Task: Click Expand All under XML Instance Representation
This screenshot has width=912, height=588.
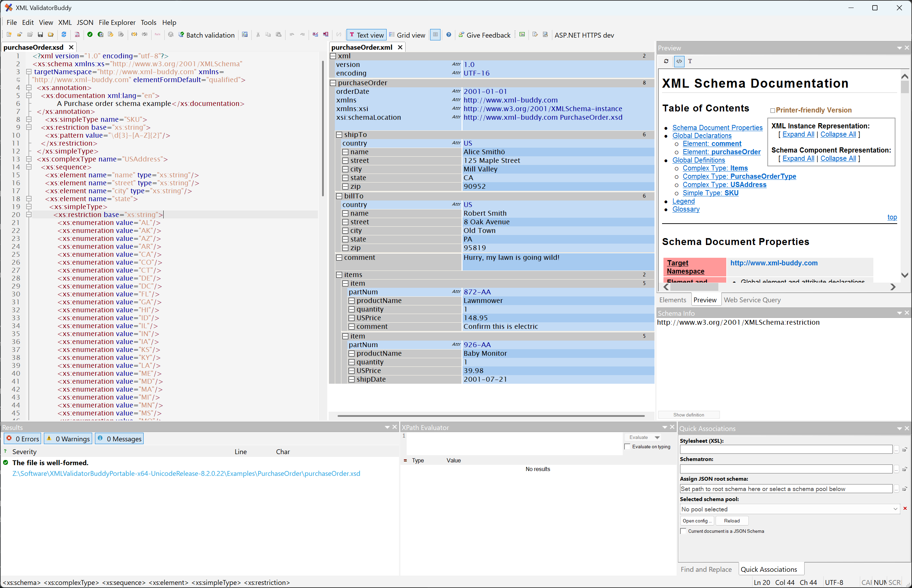Action: (x=798, y=134)
